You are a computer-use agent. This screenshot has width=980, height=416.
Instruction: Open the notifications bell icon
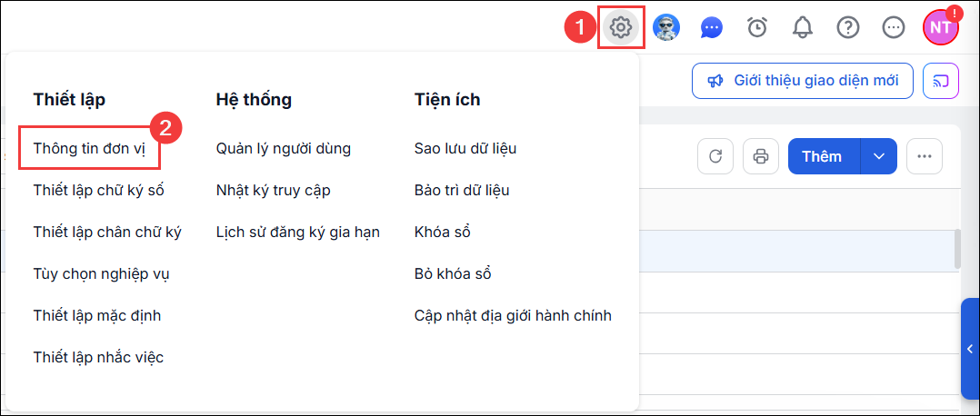[803, 27]
